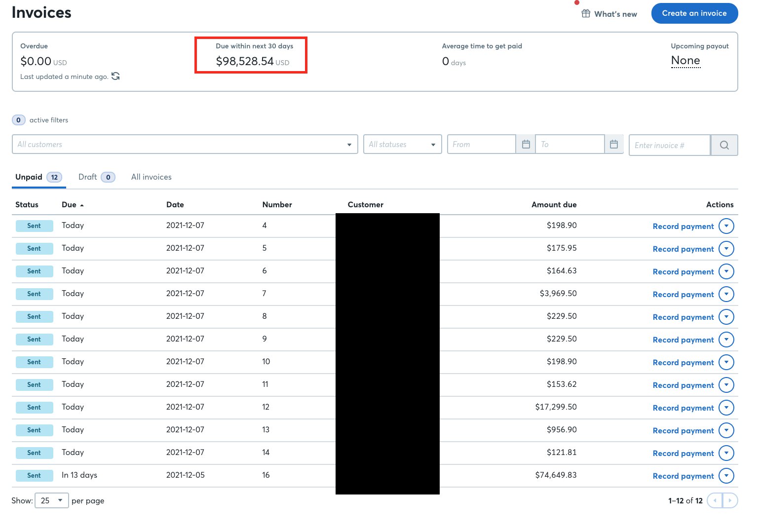Viewport: 759px width, 532px height.
Task: Click the $98,528.54 due amount
Action: (245, 61)
